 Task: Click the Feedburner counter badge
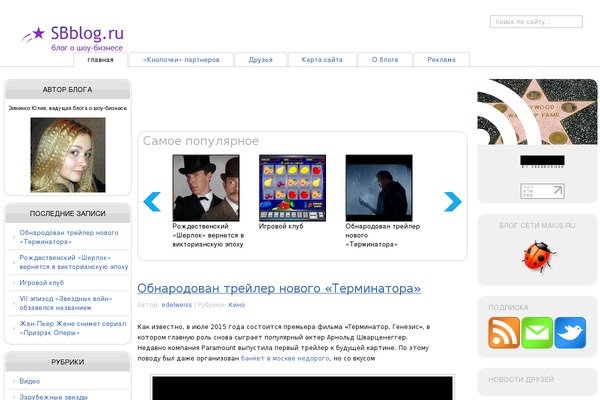coord(542,162)
